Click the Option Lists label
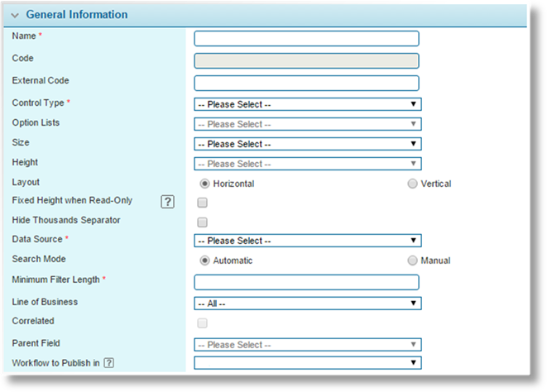 (x=36, y=122)
